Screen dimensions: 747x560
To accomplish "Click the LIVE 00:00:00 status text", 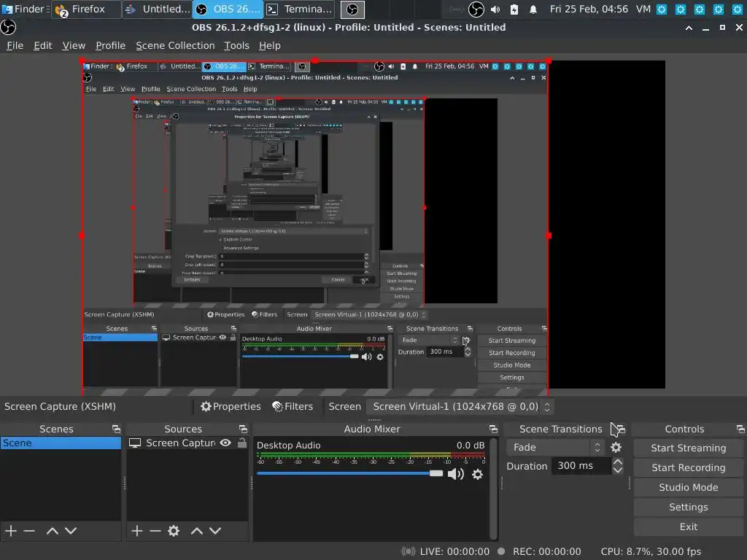I will (454, 551).
